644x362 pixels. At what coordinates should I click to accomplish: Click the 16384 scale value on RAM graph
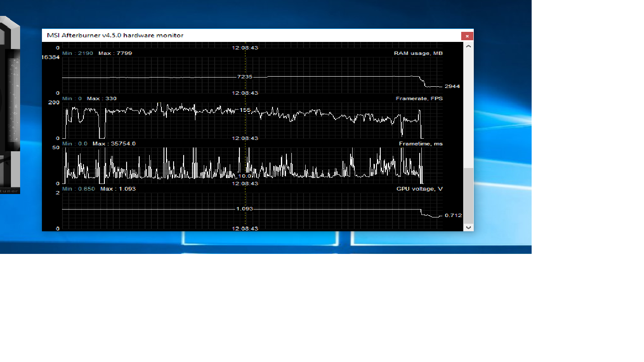[51, 57]
